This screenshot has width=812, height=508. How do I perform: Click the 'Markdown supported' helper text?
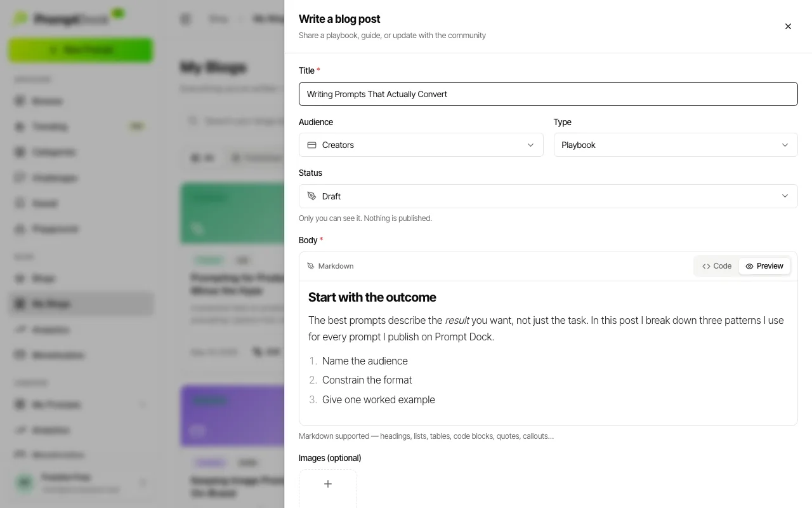(426, 436)
